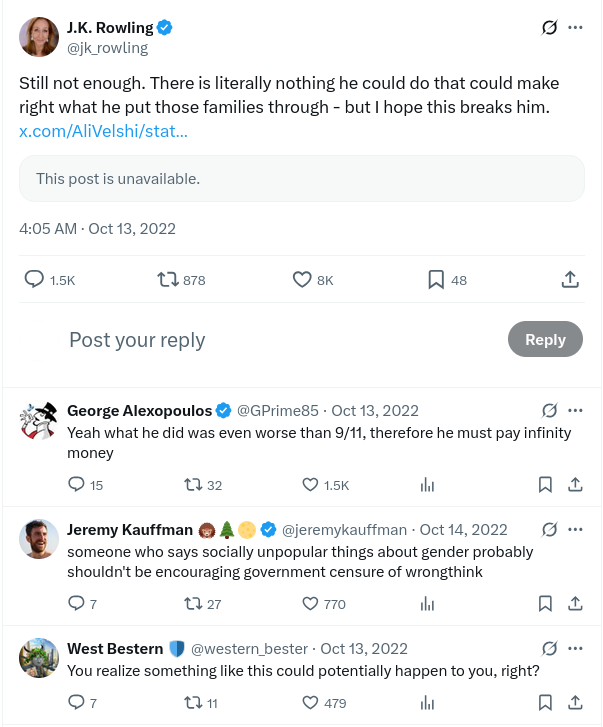
Task: Share West Bestern's reply
Action: coord(575,703)
